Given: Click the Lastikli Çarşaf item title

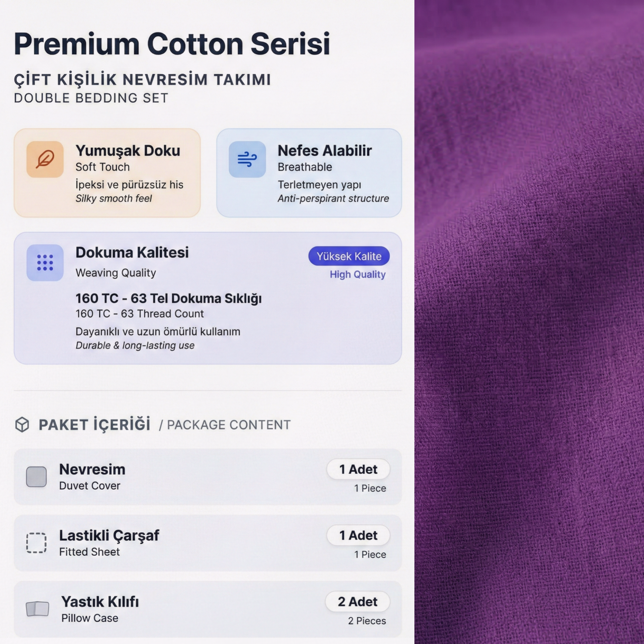Looking at the screenshot, I should tap(109, 535).
